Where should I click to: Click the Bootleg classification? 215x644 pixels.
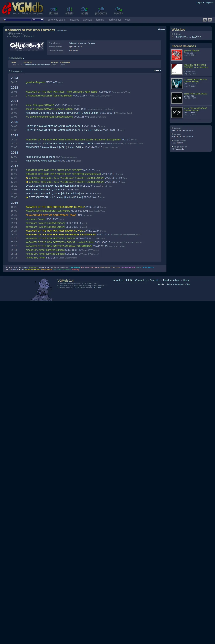tap(75, 270)
